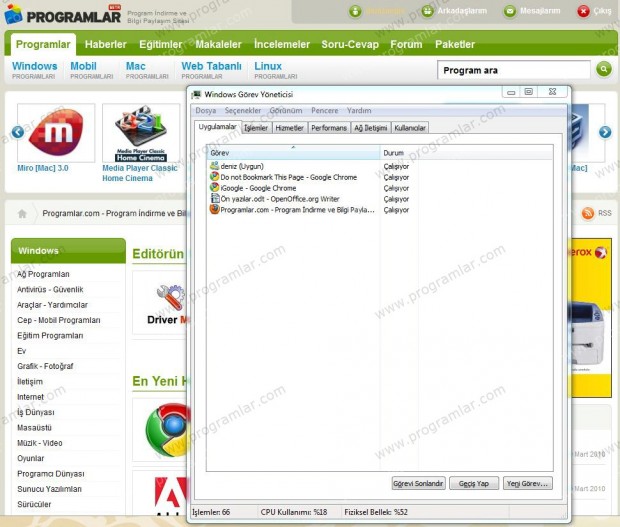Open the Seçenekler menu

[x=243, y=111]
